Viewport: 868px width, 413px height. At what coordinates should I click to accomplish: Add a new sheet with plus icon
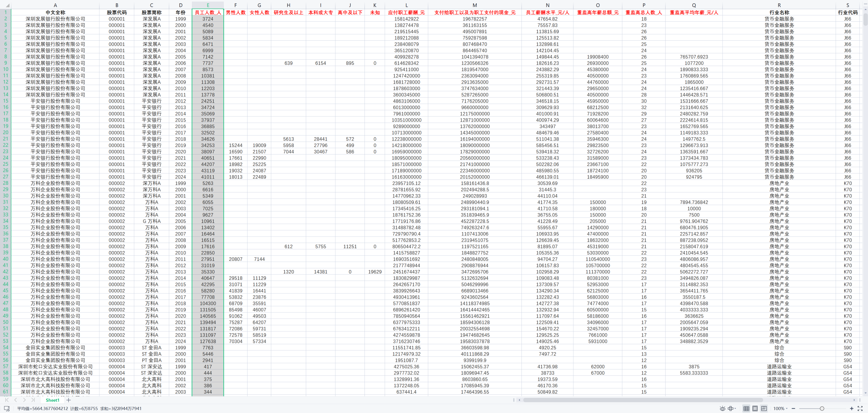(x=68, y=400)
